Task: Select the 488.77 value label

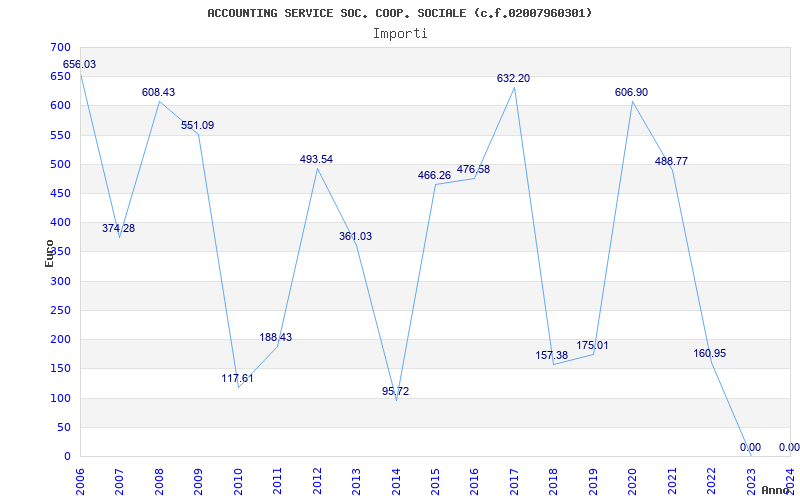Action: pyautogui.click(x=671, y=162)
